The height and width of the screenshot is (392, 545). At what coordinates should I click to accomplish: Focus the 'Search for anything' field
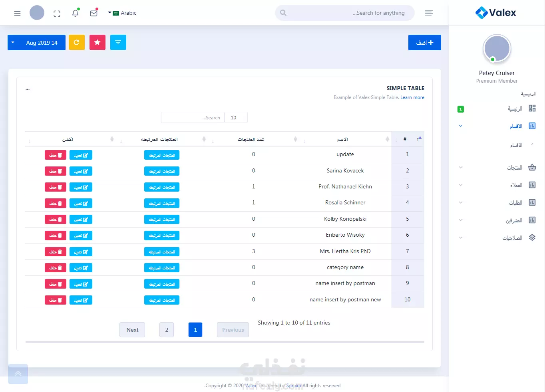[345, 13]
